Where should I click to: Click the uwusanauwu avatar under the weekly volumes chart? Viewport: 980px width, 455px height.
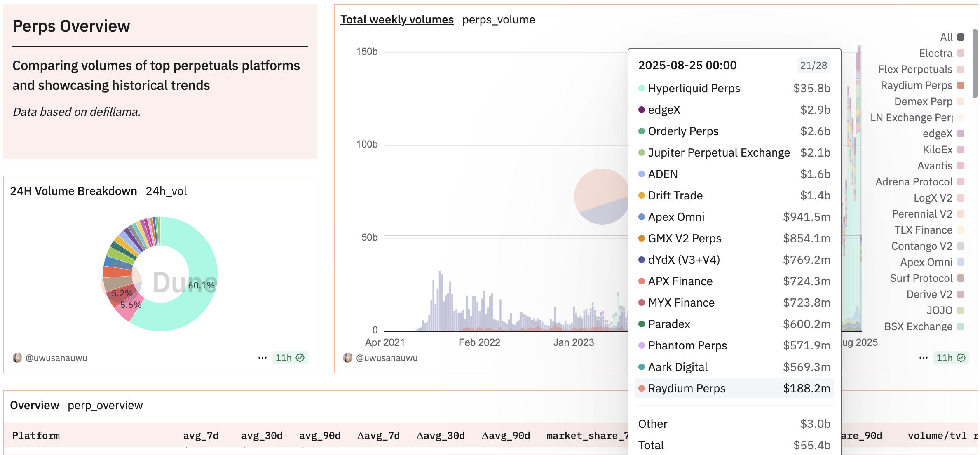348,358
